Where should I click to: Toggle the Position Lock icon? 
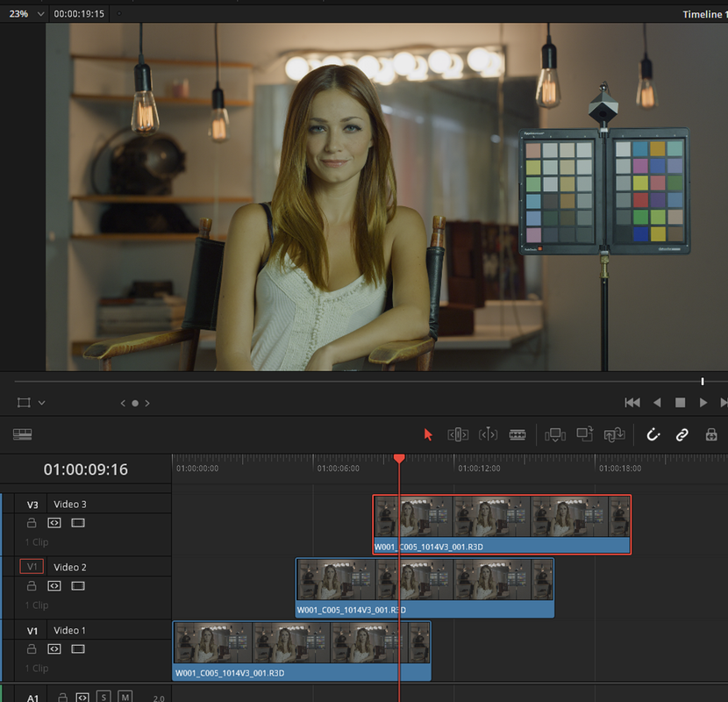coord(711,434)
